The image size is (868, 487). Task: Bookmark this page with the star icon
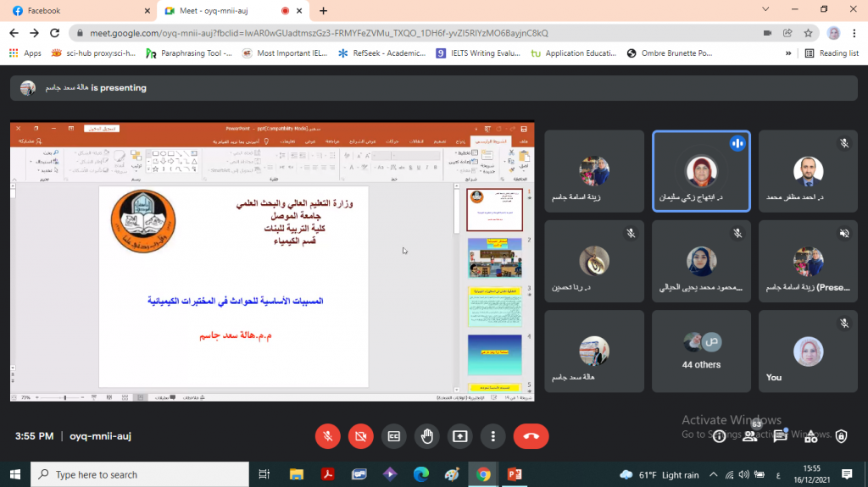pyautogui.click(x=809, y=33)
